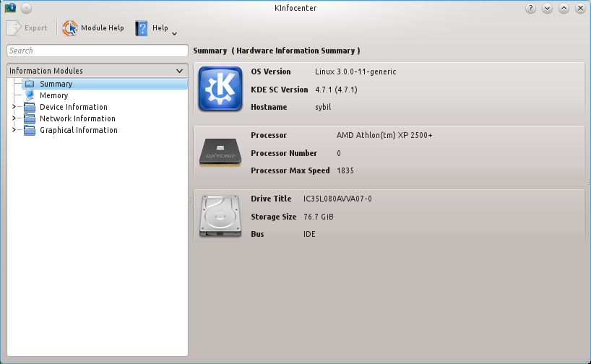Select the Summary module in the tree
This screenshot has height=364, width=591.
[56, 84]
